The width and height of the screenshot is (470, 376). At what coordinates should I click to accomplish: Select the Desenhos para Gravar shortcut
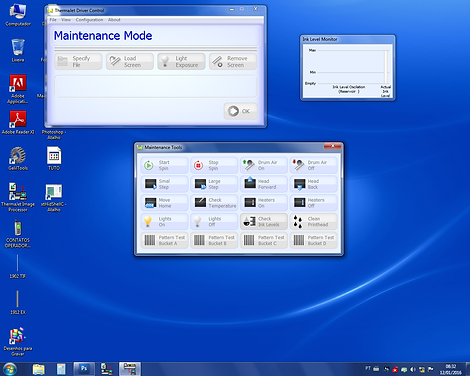tap(18, 342)
